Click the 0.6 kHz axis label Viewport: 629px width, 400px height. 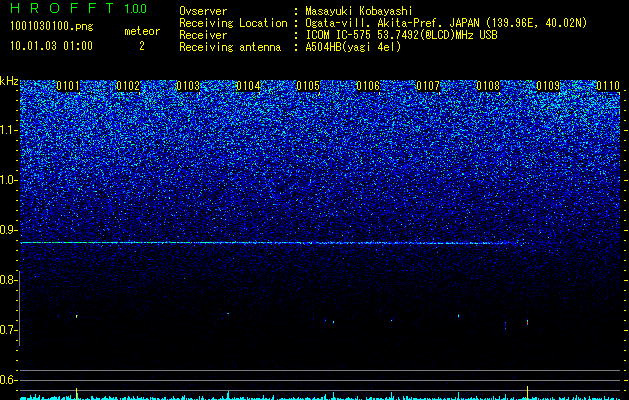pyautogui.click(x=8, y=380)
